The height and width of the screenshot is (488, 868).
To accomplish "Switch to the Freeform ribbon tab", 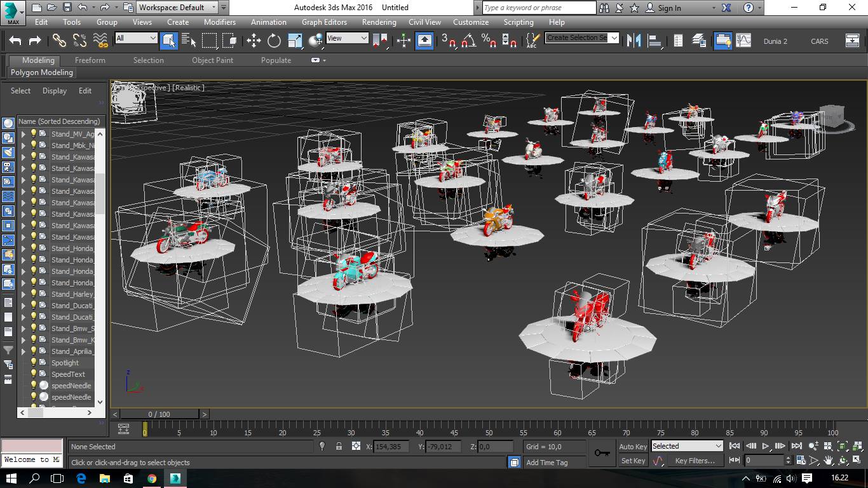I will pyautogui.click(x=90, y=60).
